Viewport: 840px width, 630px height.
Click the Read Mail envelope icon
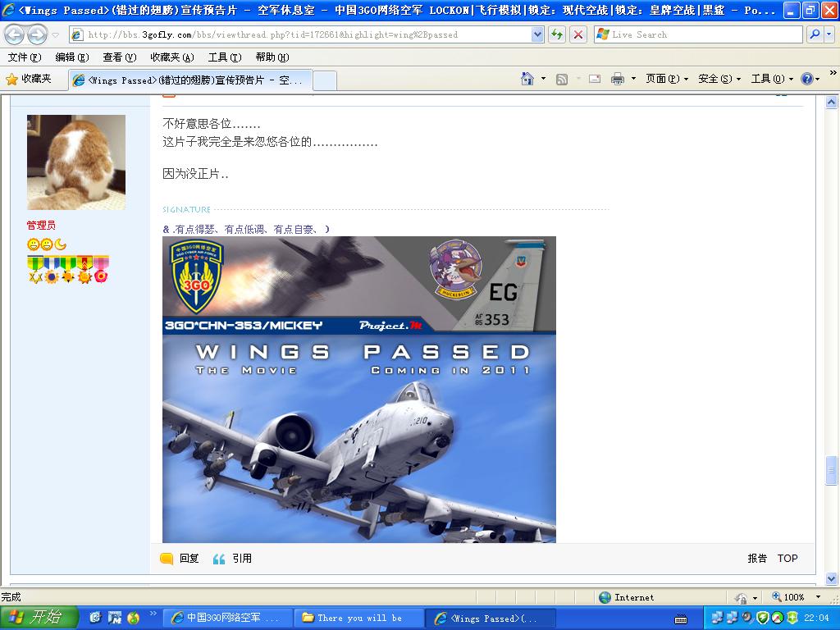594,80
